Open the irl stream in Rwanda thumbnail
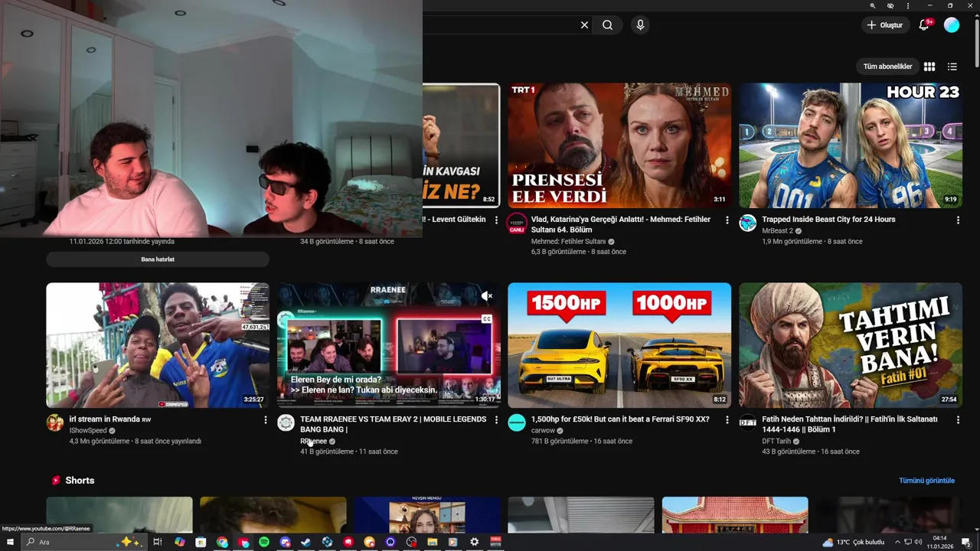This screenshot has height=551, width=980. (x=158, y=345)
